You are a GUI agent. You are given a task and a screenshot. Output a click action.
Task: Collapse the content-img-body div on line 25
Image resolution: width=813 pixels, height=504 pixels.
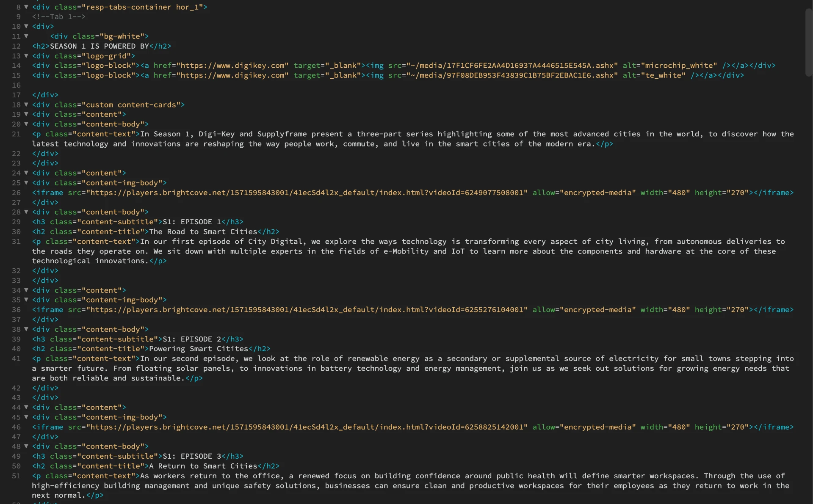[26, 183]
